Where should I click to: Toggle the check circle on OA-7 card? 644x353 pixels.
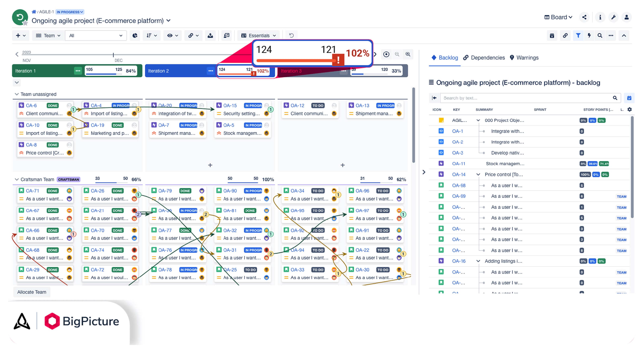[202, 125]
